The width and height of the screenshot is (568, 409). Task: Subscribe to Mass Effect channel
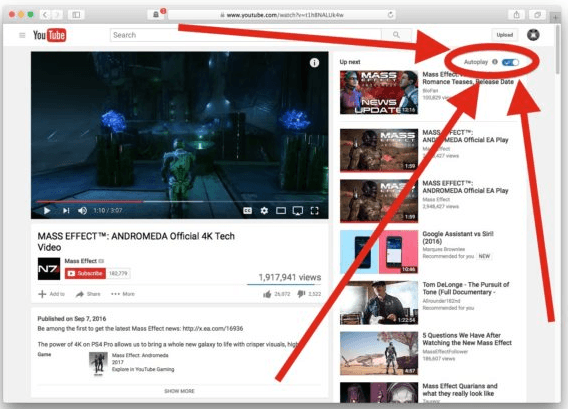tap(85, 273)
